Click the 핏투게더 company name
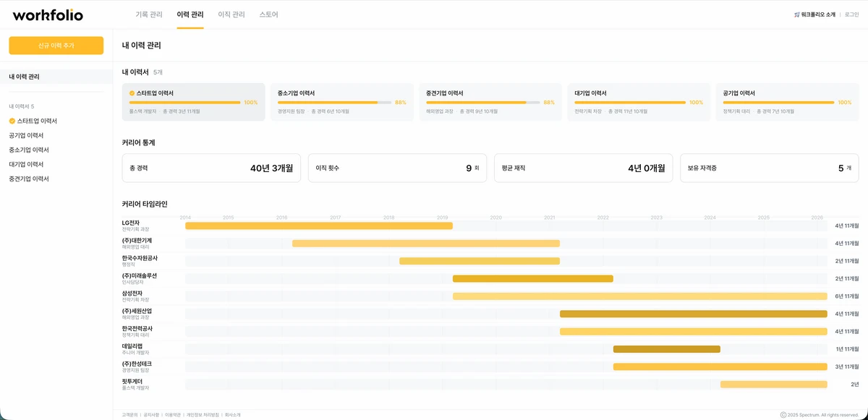Viewport: 868px width, 420px height. [132, 381]
